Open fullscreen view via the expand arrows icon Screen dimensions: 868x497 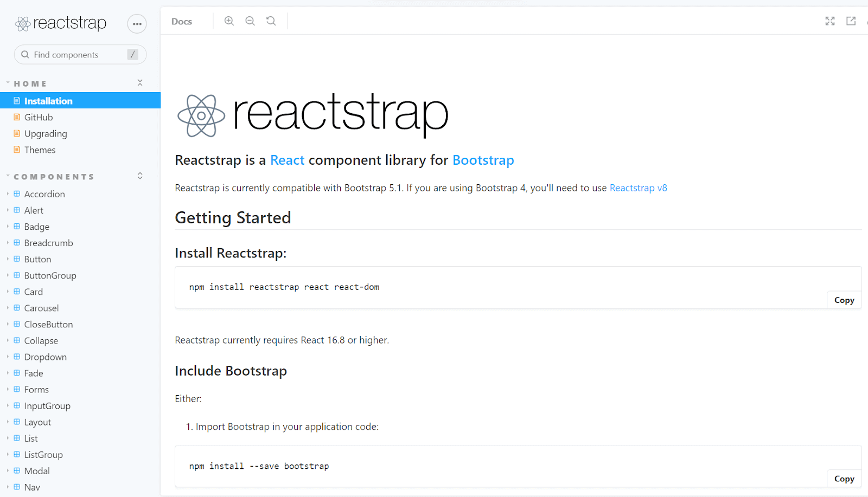click(830, 21)
